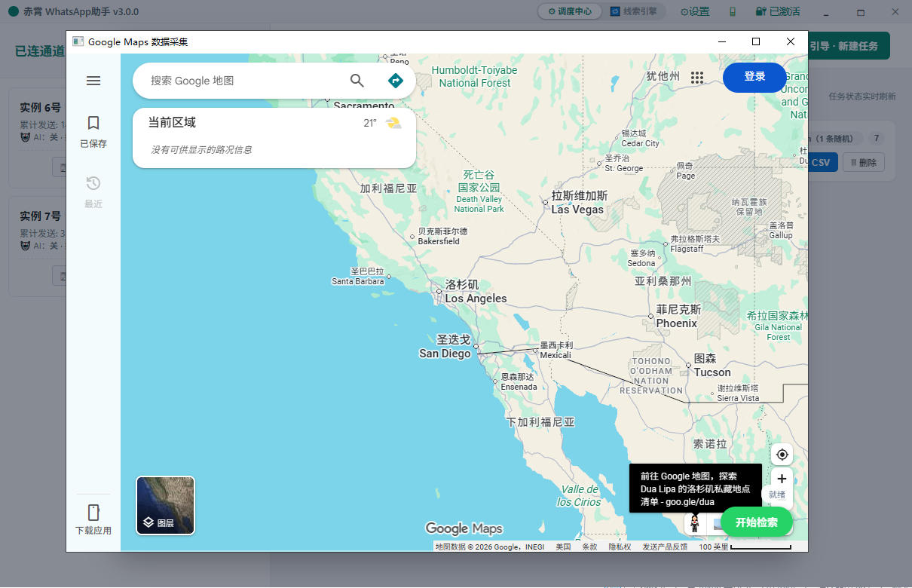This screenshot has height=588, width=912.
Task: Click the 美国 link in the map footer
Action: coord(563,547)
